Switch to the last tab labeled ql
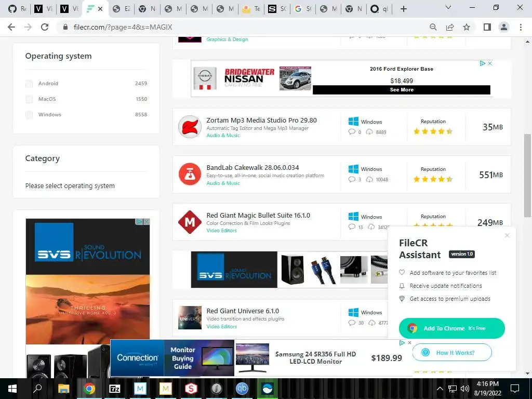Image resolution: width=532 pixels, height=399 pixels. pos(379,9)
